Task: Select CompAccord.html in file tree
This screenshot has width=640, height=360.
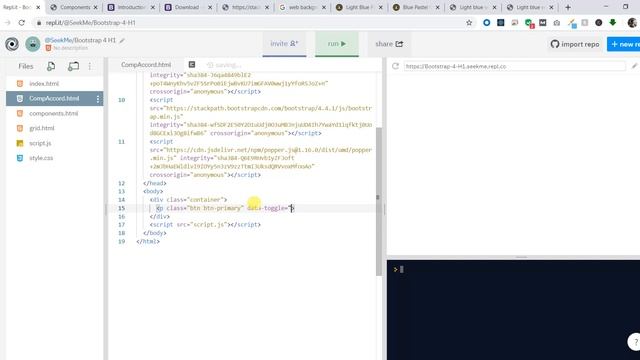Action: [x=54, y=98]
